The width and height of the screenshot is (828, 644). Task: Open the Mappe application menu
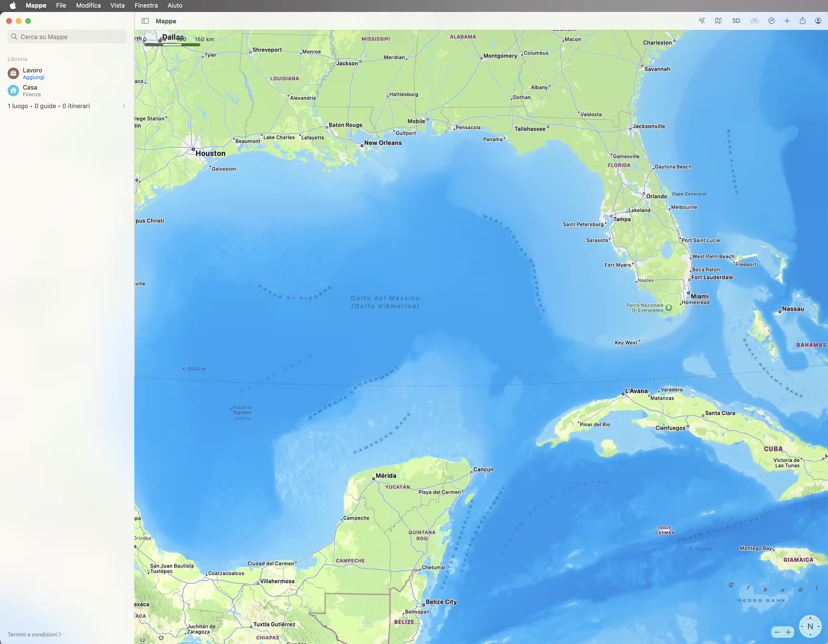pyautogui.click(x=36, y=5)
